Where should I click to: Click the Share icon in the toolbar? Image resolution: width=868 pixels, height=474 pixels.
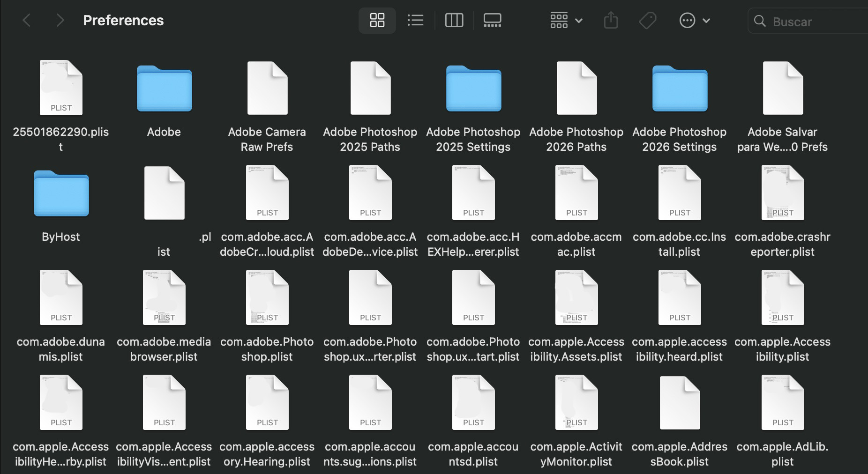[x=611, y=20]
